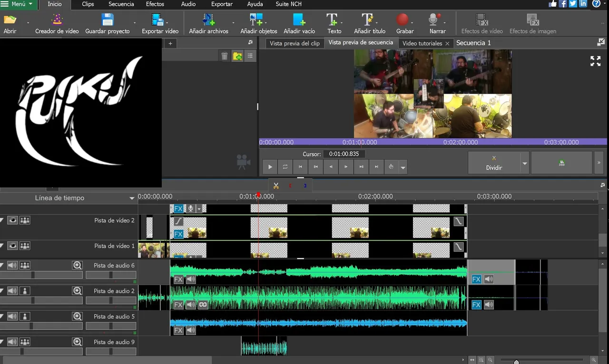Jump to the sequence end
The width and height of the screenshot is (609, 364).
[376, 167]
